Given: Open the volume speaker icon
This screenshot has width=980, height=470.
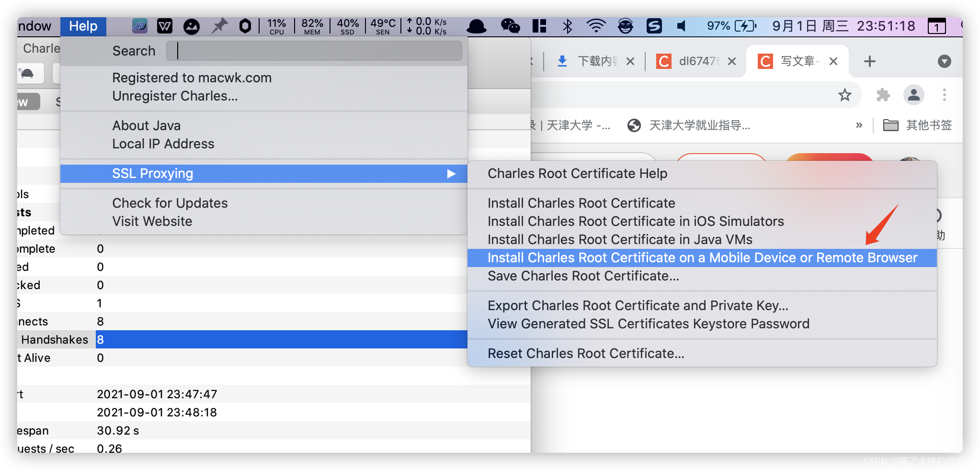Looking at the screenshot, I should (x=682, y=26).
